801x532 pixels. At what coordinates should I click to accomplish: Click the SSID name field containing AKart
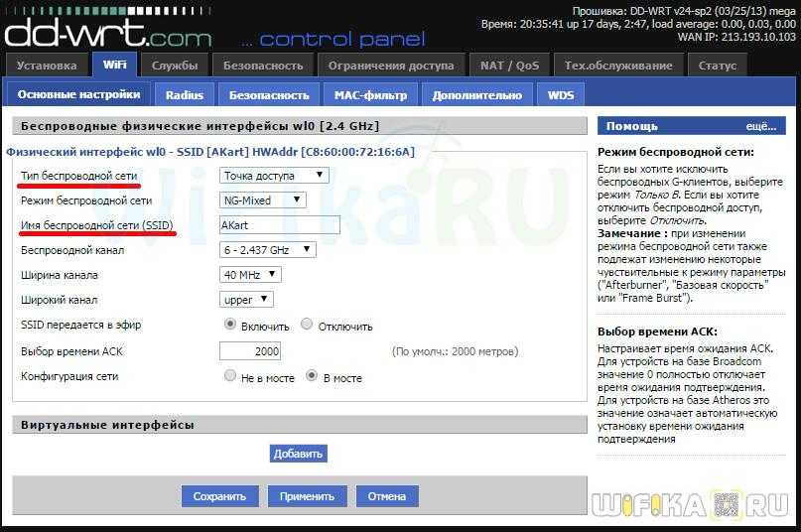click(279, 225)
